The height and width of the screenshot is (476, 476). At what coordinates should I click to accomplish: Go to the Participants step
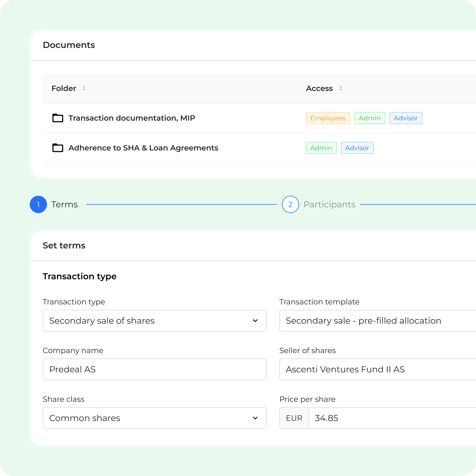[329, 204]
